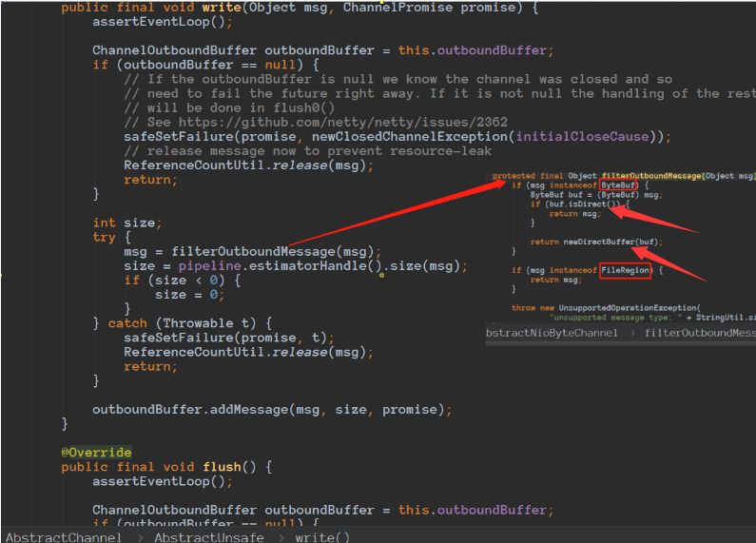Screen dimensions: 756x543
Task: Click the bstractNioByteChannel breadcrumb in the popup
Action: click(552, 333)
